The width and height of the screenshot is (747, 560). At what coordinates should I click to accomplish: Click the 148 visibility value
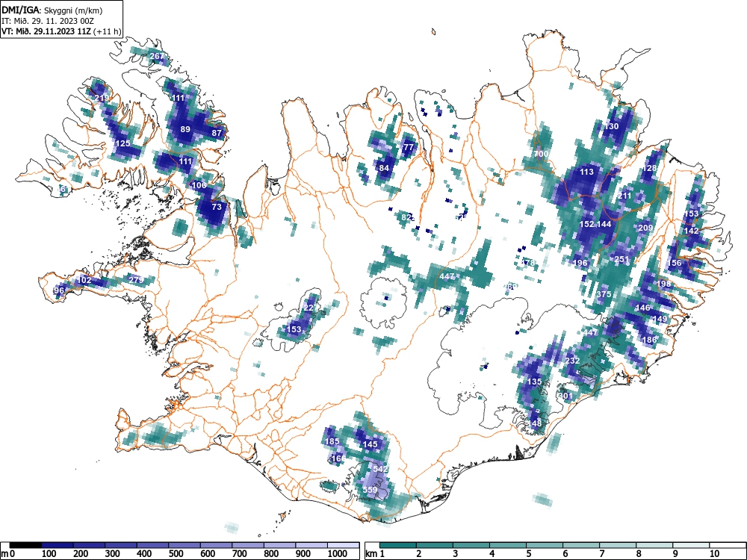tap(535, 423)
